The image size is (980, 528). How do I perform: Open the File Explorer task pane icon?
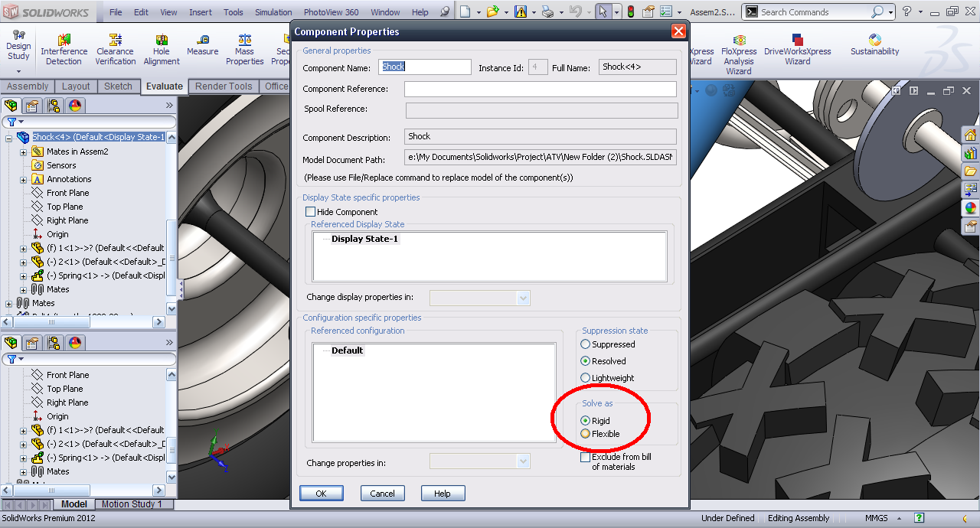coord(971,171)
